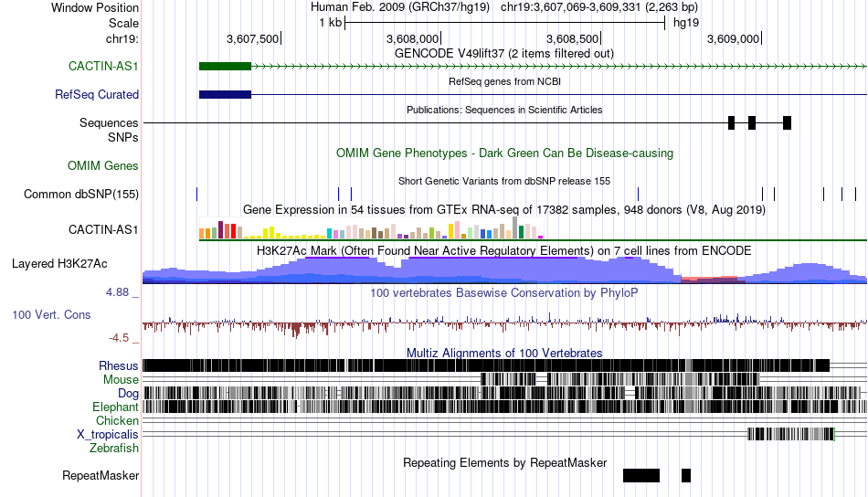Open the RefSeq Curated track label

[97, 95]
